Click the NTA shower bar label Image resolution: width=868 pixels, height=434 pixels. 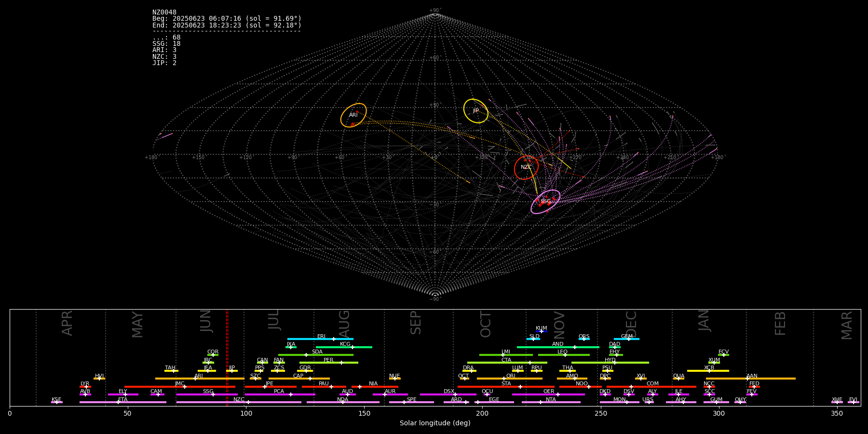[551, 400]
